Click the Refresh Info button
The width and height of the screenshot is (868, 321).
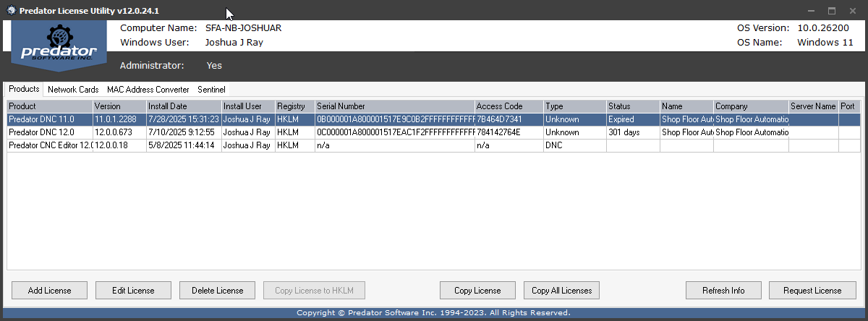[723, 291]
